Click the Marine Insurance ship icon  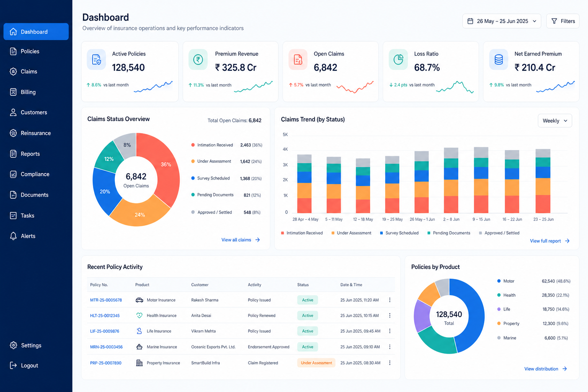tap(139, 347)
